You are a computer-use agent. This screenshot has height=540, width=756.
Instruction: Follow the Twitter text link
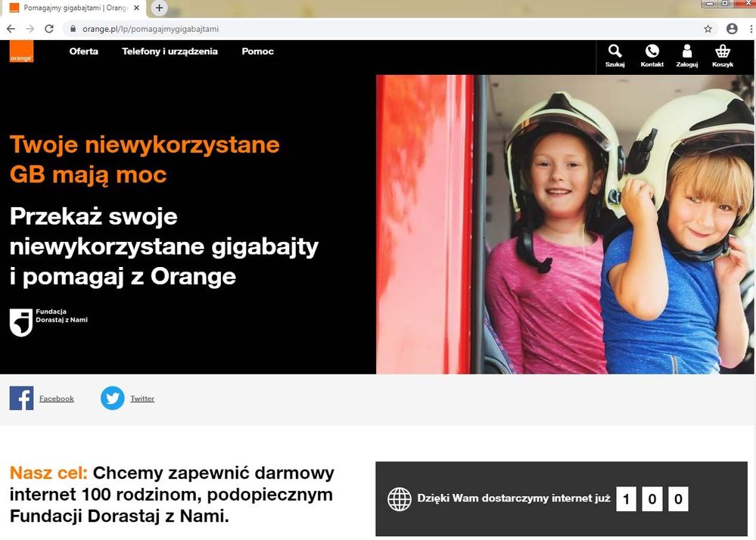(x=142, y=399)
